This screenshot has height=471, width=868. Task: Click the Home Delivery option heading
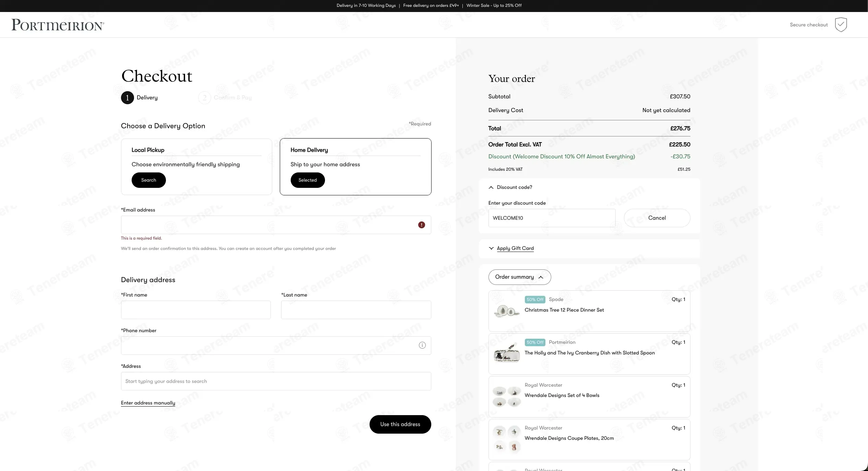tap(309, 150)
